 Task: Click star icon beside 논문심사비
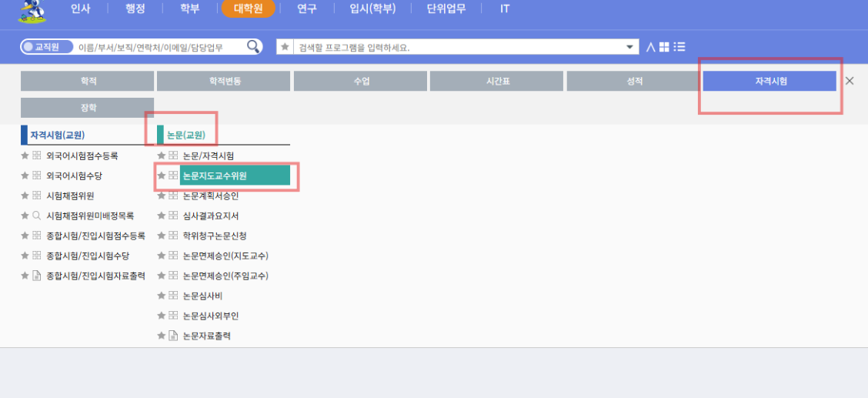[x=162, y=296]
